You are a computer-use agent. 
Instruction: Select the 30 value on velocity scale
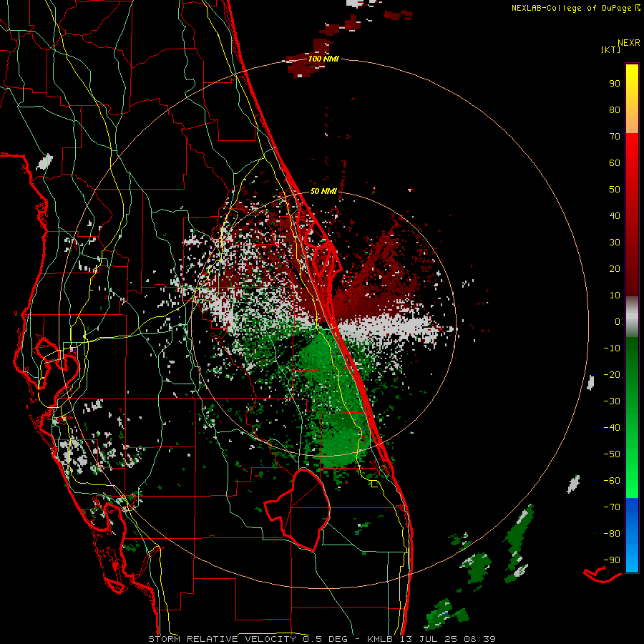pos(615,243)
